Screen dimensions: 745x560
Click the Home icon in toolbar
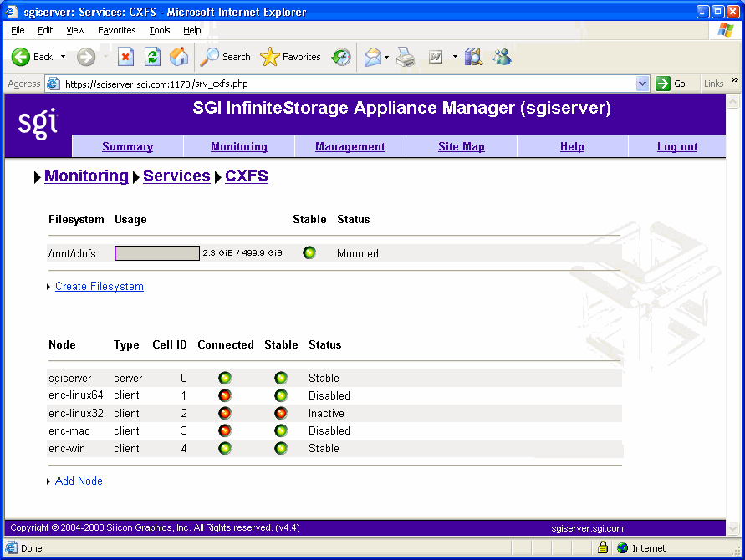click(x=179, y=57)
